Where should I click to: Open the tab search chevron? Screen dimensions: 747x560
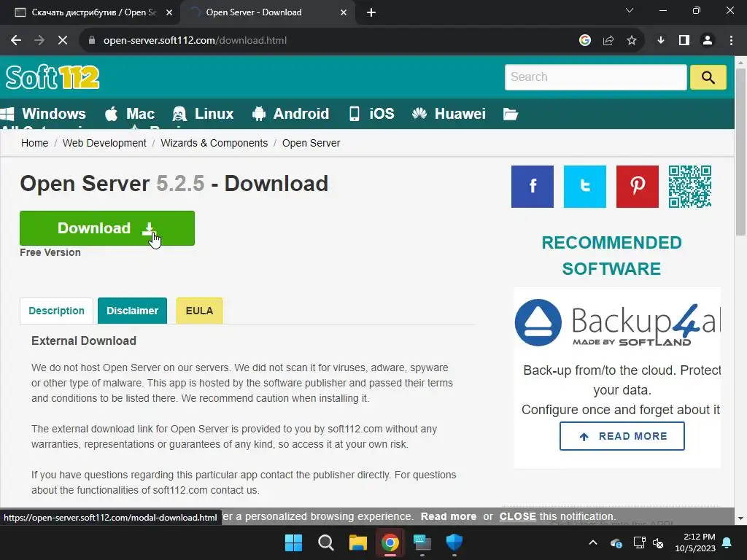click(x=630, y=10)
